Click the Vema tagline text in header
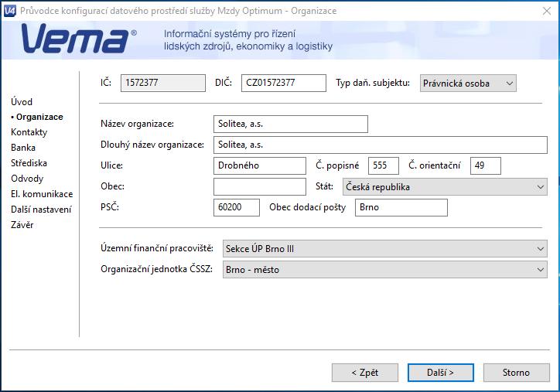Image resolution: width=560 pixels, height=392 pixels. coord(248,40)
